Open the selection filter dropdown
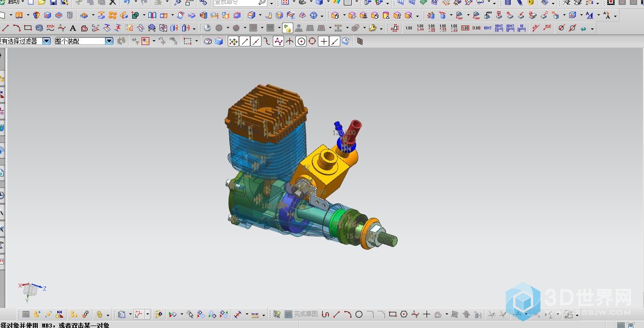The width and height of the screenshot is (644, 328). [x=47, y=41]
